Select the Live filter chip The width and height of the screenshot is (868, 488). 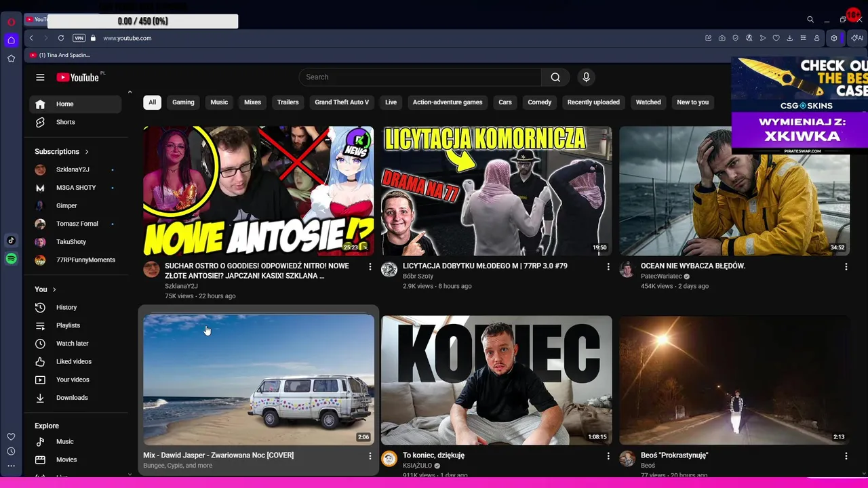coord(391,102)
